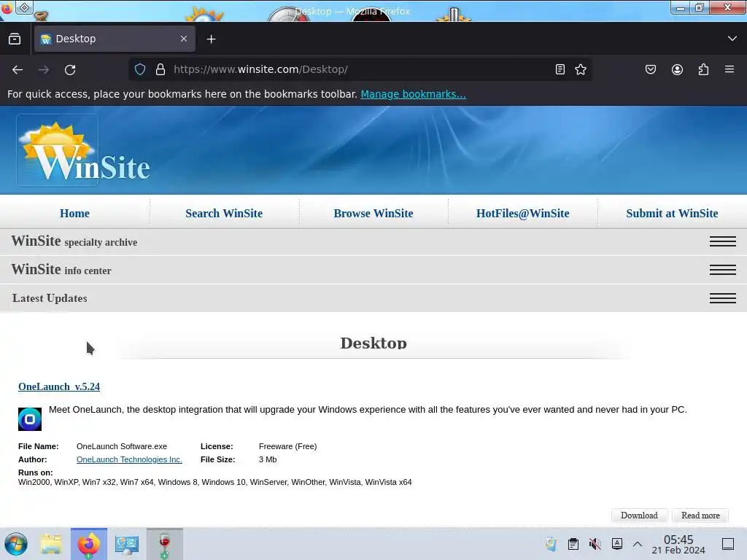
Task: Open system settings taskbar icon
Action: (127, 544)
